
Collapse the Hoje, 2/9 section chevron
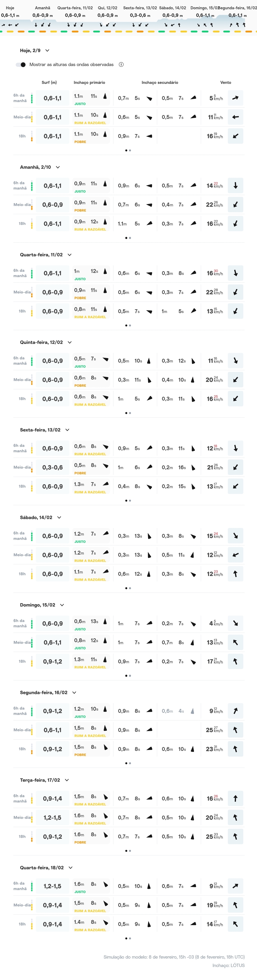47,51
